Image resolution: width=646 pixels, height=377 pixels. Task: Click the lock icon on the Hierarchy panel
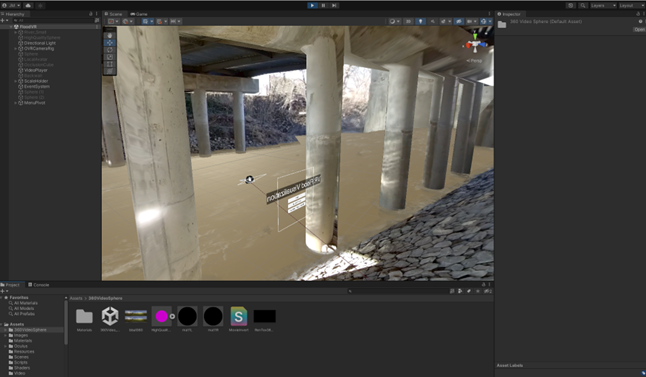tap(91, 14)
